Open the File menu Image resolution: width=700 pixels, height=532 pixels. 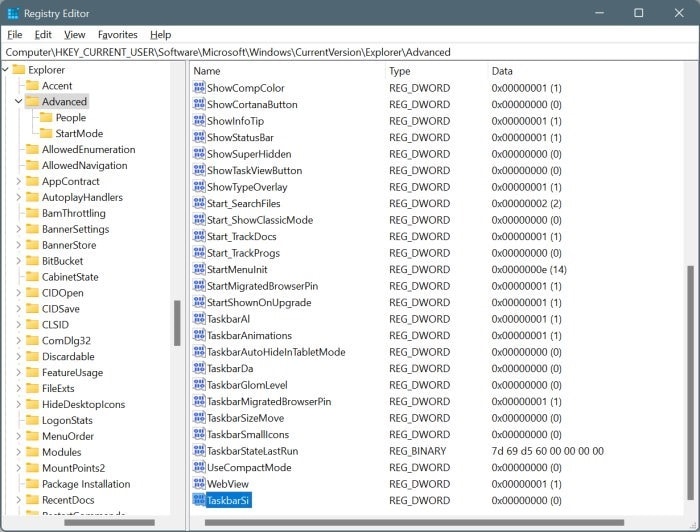15,34
